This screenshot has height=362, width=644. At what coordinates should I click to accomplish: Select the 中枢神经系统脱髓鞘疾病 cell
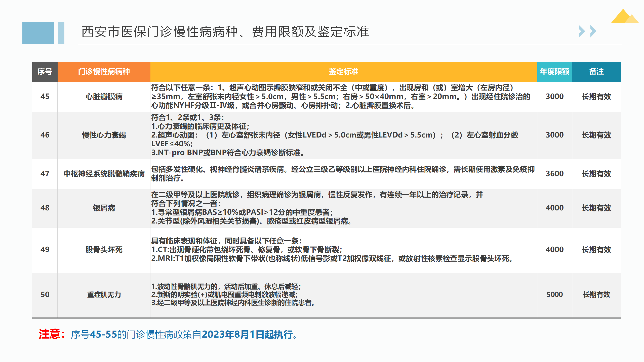pos(104,174)
